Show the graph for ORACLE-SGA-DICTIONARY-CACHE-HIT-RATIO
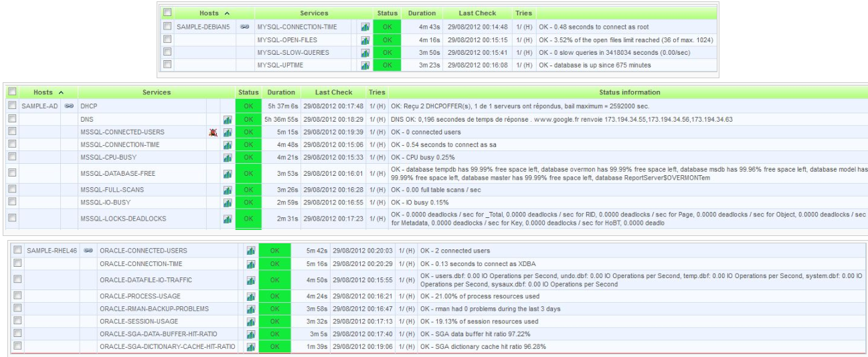This screenshot has height=357, width=868. [251, 347]
